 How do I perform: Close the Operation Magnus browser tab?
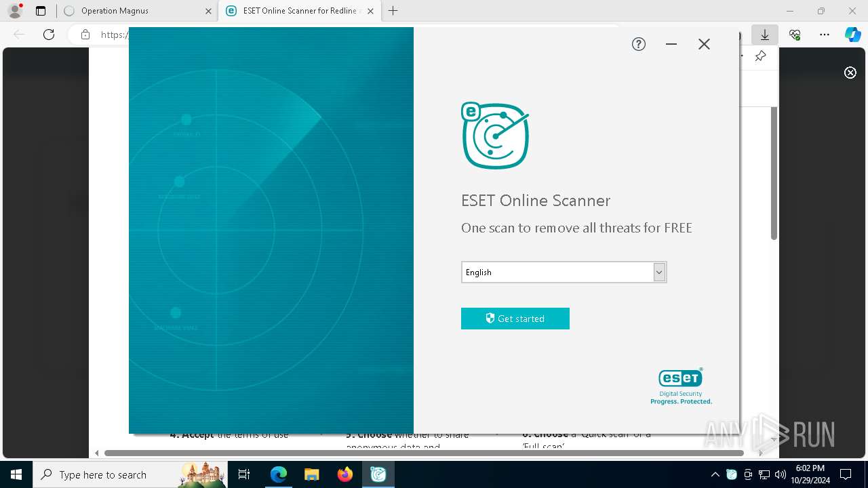(x=208, y=11)
